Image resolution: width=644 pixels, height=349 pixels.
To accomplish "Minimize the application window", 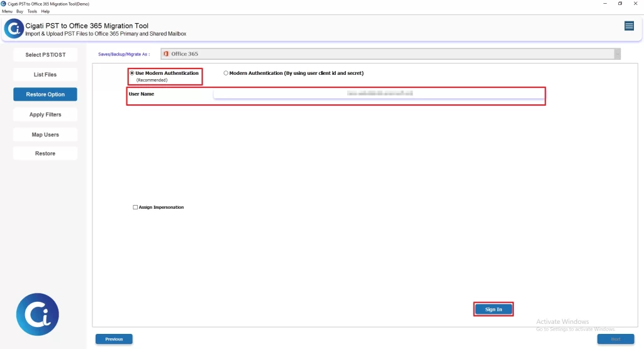I will (x=605, y=4).
